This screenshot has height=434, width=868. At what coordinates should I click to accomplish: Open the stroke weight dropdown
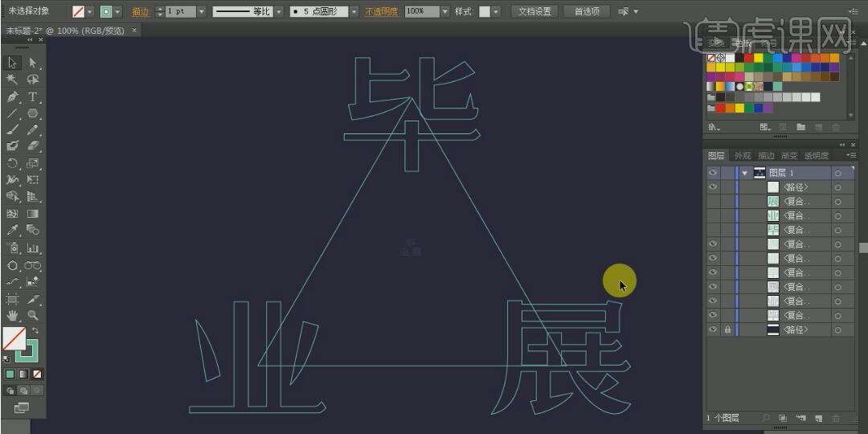(201, 11)
